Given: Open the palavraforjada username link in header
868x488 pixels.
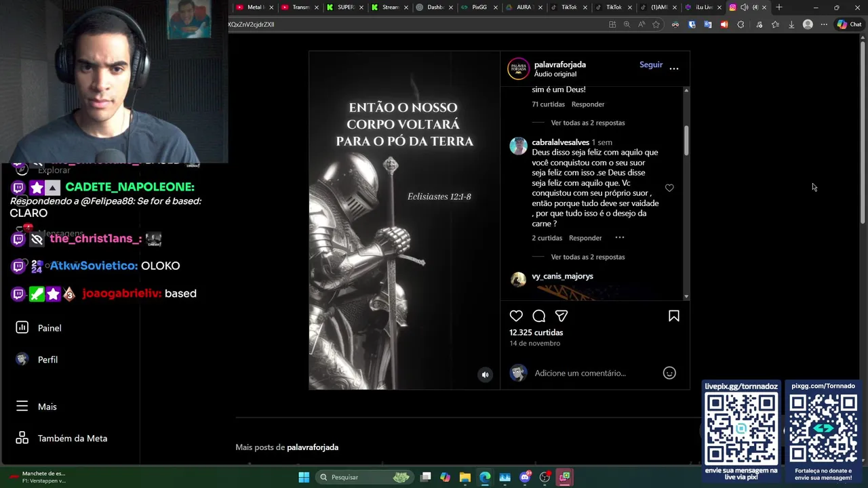Looking at the screenshot, I should tap(559, 64).
